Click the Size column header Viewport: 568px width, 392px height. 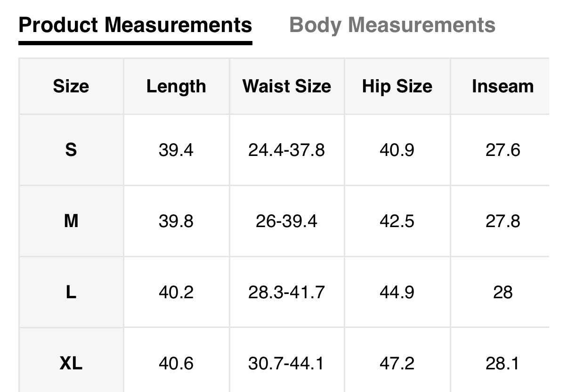[71, 86]
